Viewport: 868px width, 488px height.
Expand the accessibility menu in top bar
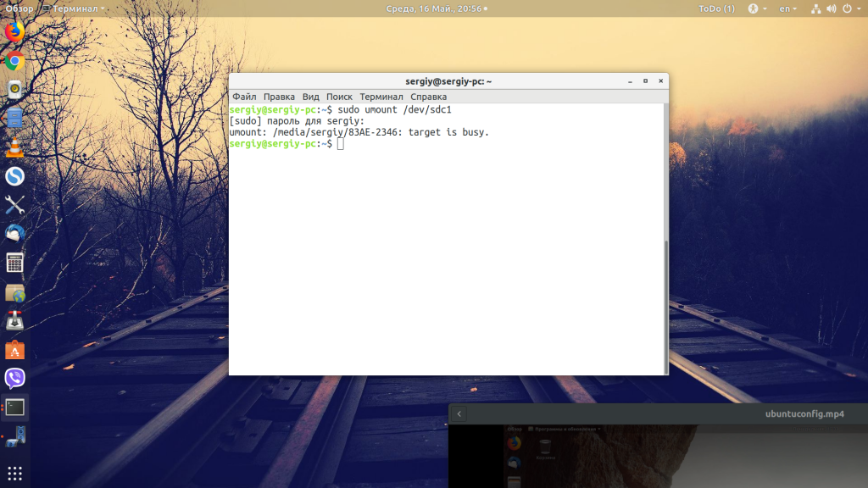point(757,8)
